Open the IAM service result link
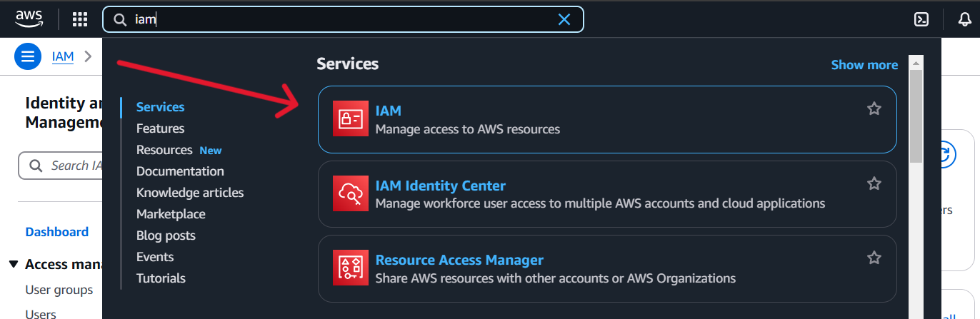This screenshot has width=980, height=319. click(389, 110)
